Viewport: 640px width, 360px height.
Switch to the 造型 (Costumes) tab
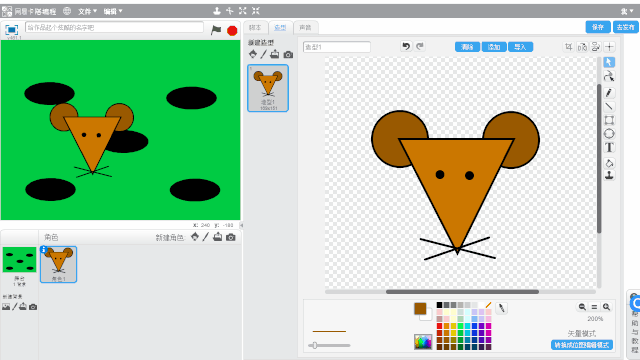pyautogui.click(x=280, y=27)
